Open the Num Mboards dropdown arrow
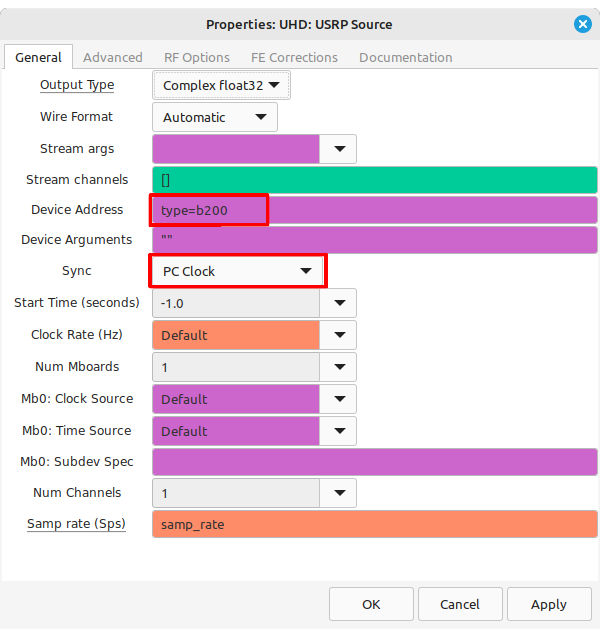Viewport: 600px width, 638px height. coord(338,367)
